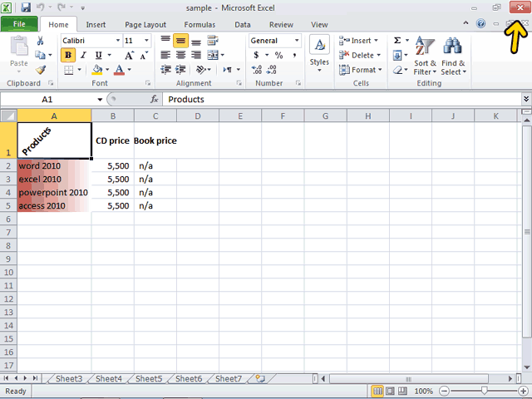
Task: Expand the Delete cells dropdown
Action: 379,55
